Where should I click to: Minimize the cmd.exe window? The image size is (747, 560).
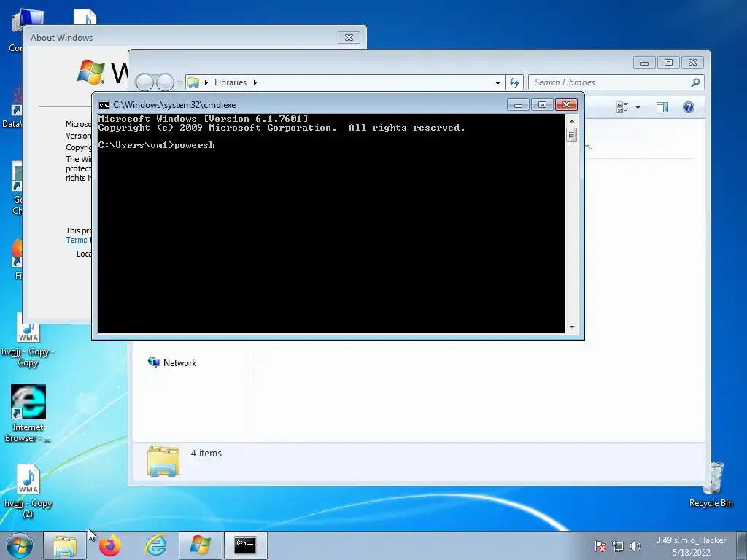(518, 105)
